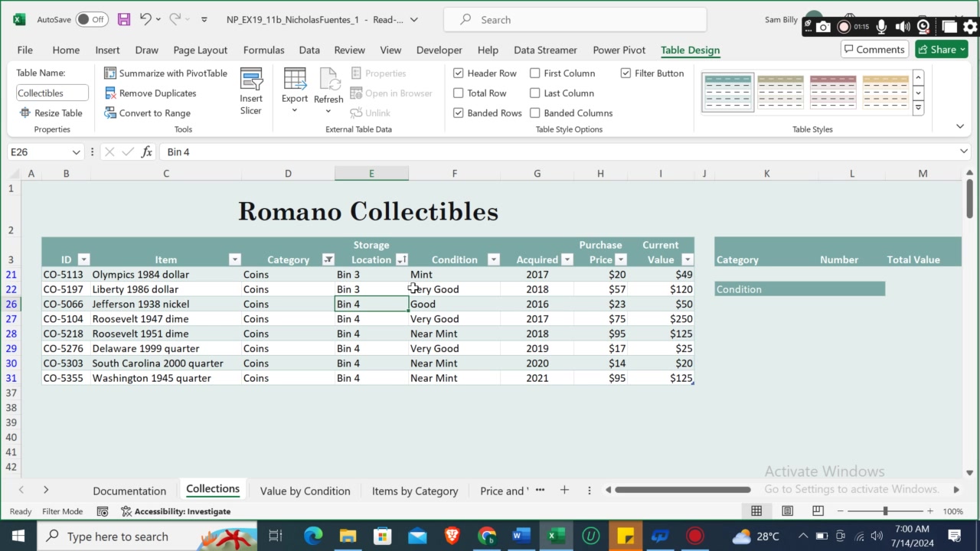Open the Formulas ribbon tab
Image resolution: width=980 pixels, height=551 pixels.
[x=263, y=50]
